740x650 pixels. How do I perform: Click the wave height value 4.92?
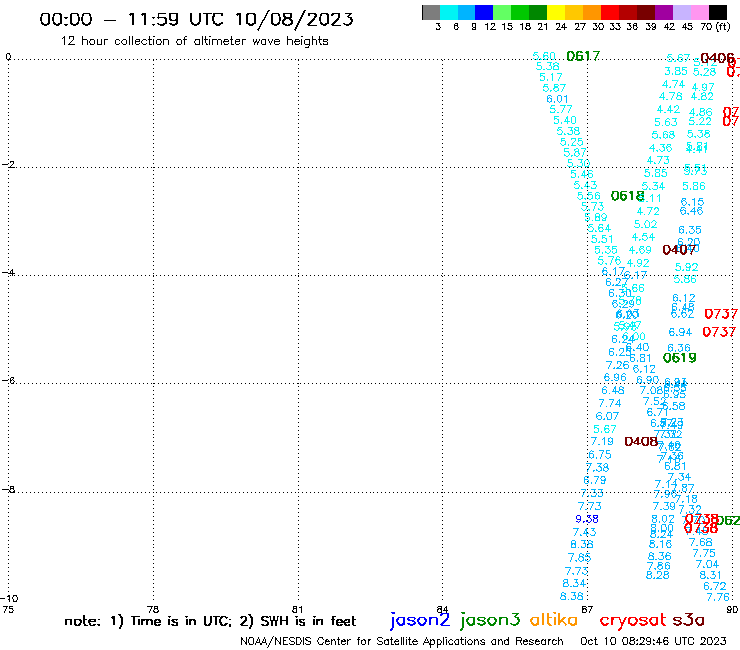tap(638, 263)
